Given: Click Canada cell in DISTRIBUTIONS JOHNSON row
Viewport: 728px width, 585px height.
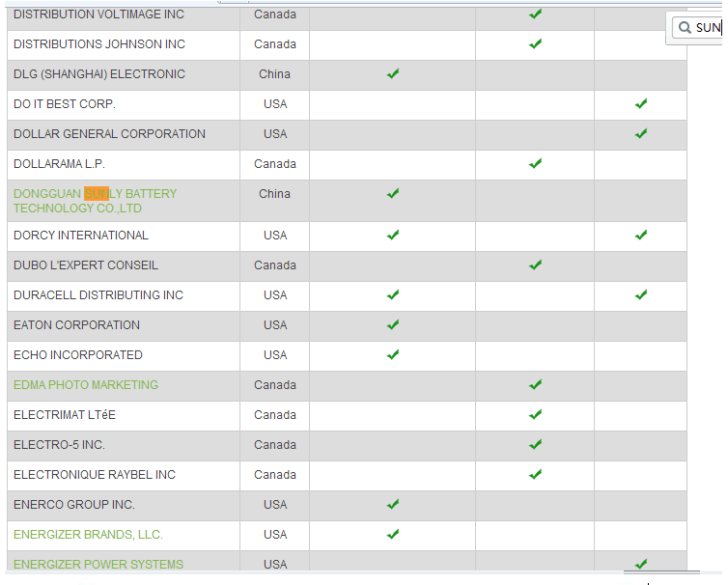Looking at the screenshot, I should [275, 44].
